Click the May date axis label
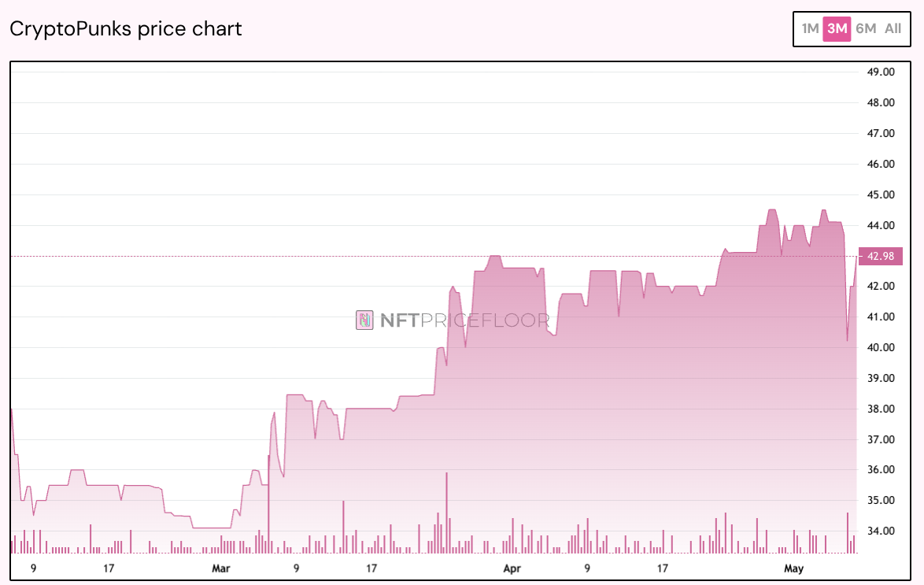Image resolution: width=924 pixels, height=585 pixels. pos(794,568)
